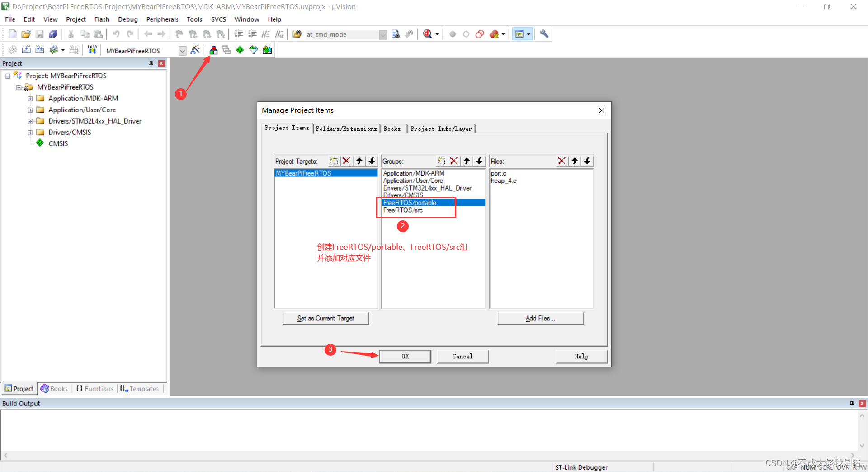This screenshot has height=472, width=868.
Task: Expand Application/User/Core folder
Action: tap(30, 110)
